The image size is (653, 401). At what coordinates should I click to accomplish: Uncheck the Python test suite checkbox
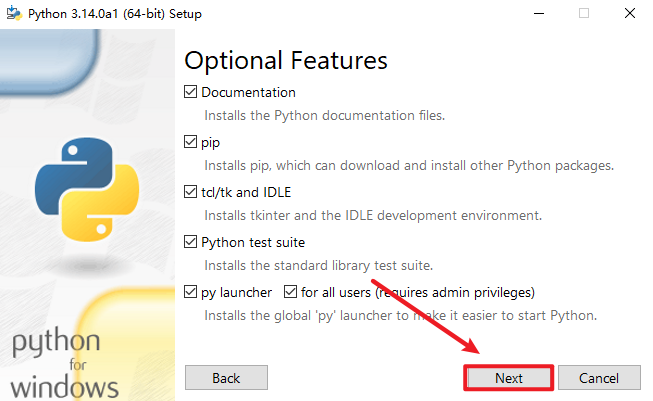tap(192, 242)
